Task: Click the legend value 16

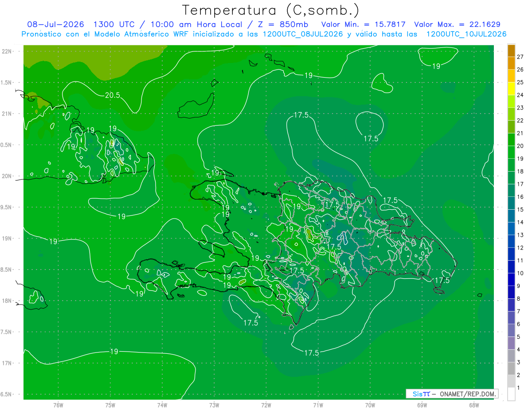Action: click(x=520, y=196)
